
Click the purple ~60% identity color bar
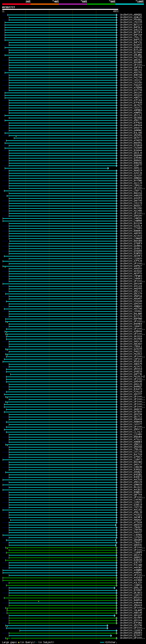pos(73,4)
